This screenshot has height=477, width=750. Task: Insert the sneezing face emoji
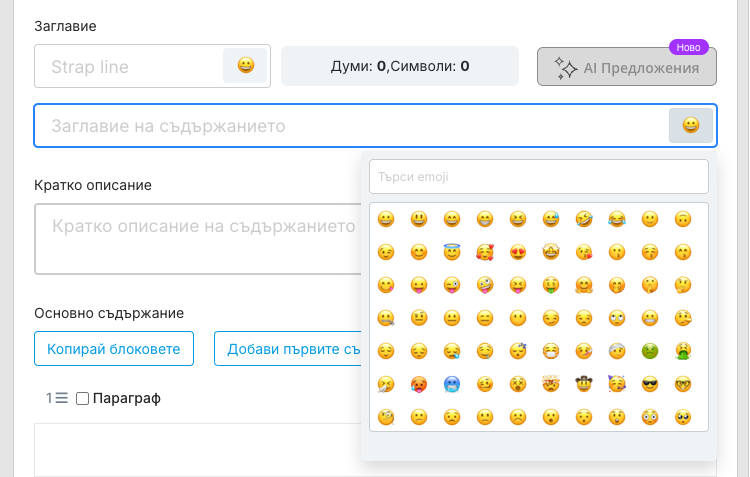click(386, 384)
